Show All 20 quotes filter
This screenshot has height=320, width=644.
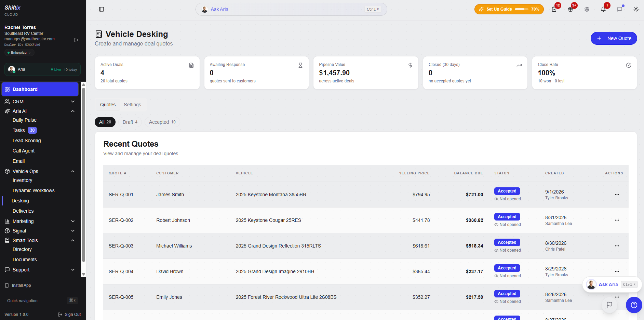[x=105, y=122]
